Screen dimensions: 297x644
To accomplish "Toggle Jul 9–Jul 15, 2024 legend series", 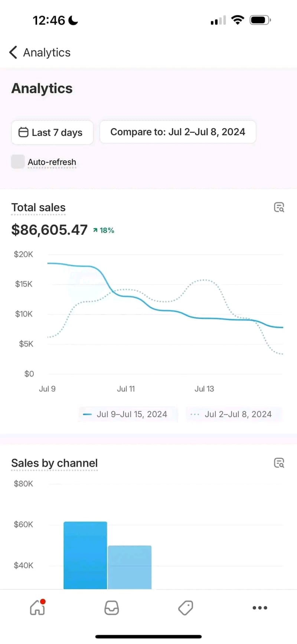I will (x=126, y=414).
